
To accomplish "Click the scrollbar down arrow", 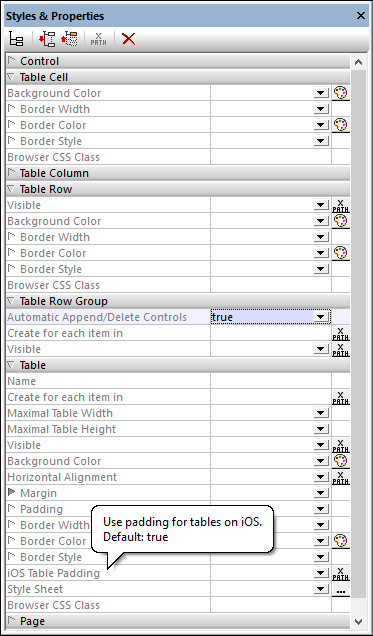I will pos(358,621).
